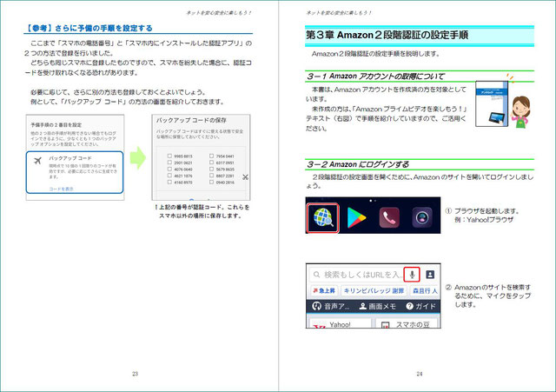Screen dimensions: 556x392
Task: Open the 画面メモ screen memo tab
Action: click(377, 306)
